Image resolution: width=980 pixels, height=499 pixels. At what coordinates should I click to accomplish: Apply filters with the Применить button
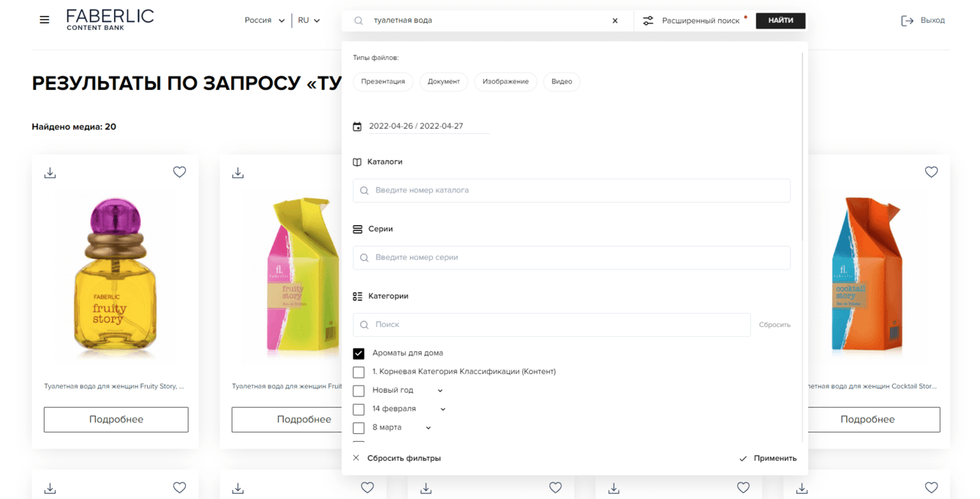click(x=768, y=458)
